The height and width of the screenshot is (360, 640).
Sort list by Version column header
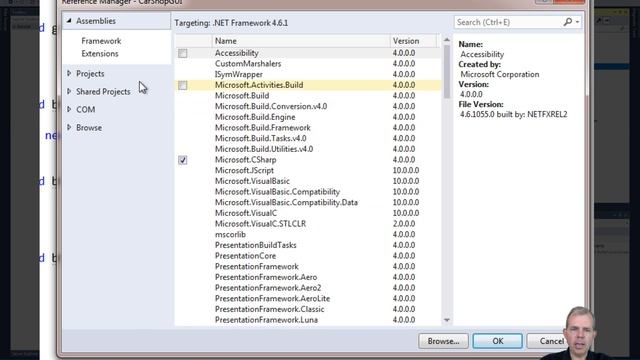pos(413,41)
